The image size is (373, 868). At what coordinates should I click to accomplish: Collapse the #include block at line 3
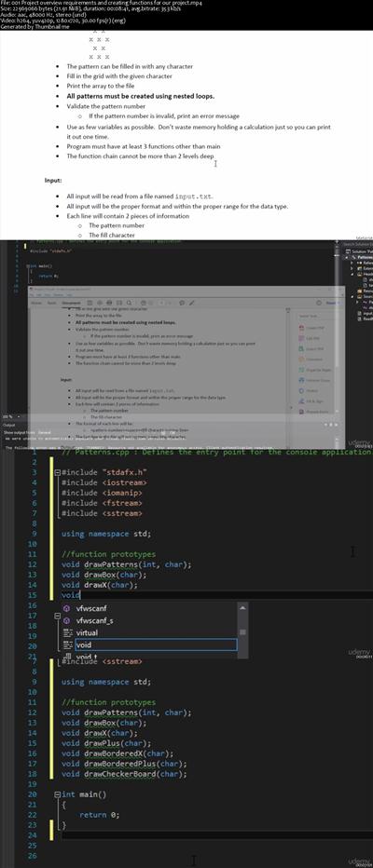[57, 472]
